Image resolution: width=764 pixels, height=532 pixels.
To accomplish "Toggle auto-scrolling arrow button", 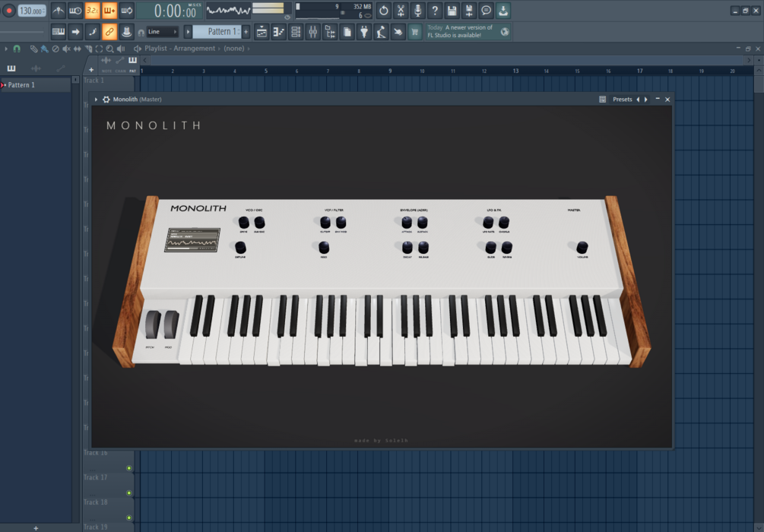I will [x=75, y=32].
